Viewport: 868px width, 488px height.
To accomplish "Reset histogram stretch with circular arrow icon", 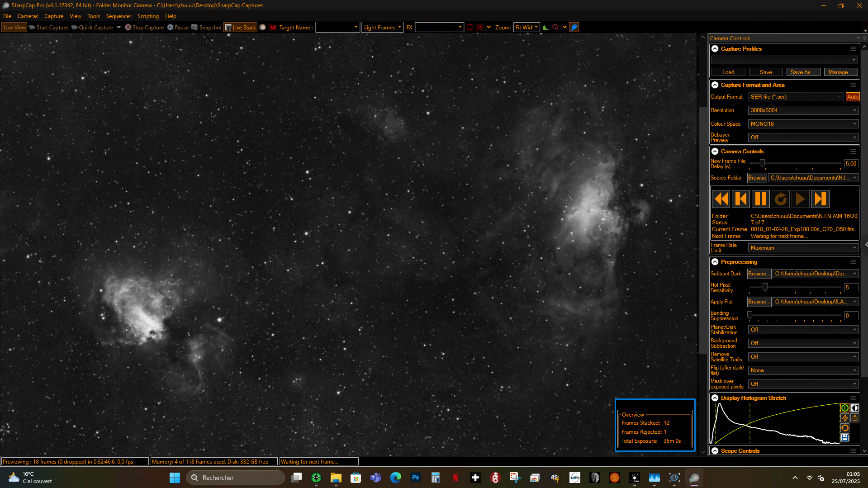I will (844, 428).
